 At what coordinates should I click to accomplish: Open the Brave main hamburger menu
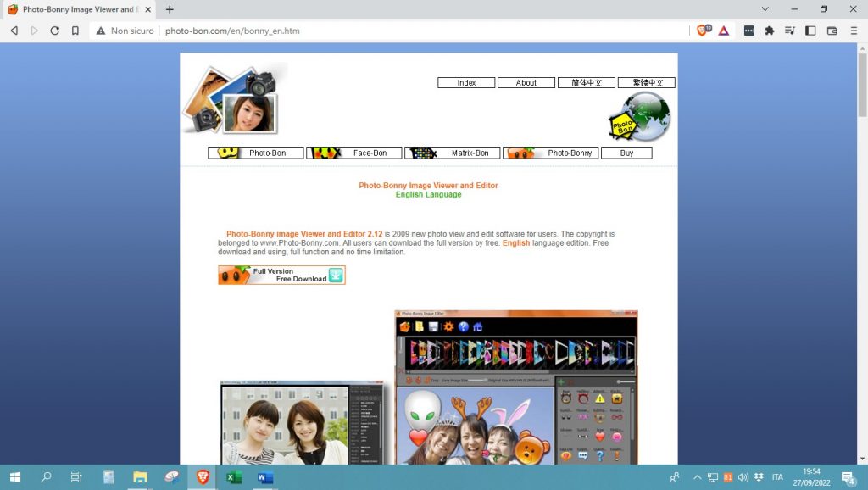[x=853, y=31]
